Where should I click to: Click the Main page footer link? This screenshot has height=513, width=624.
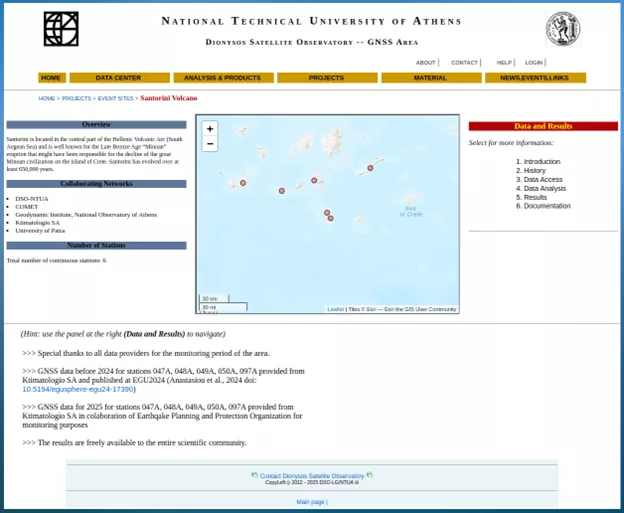(310, 501)
